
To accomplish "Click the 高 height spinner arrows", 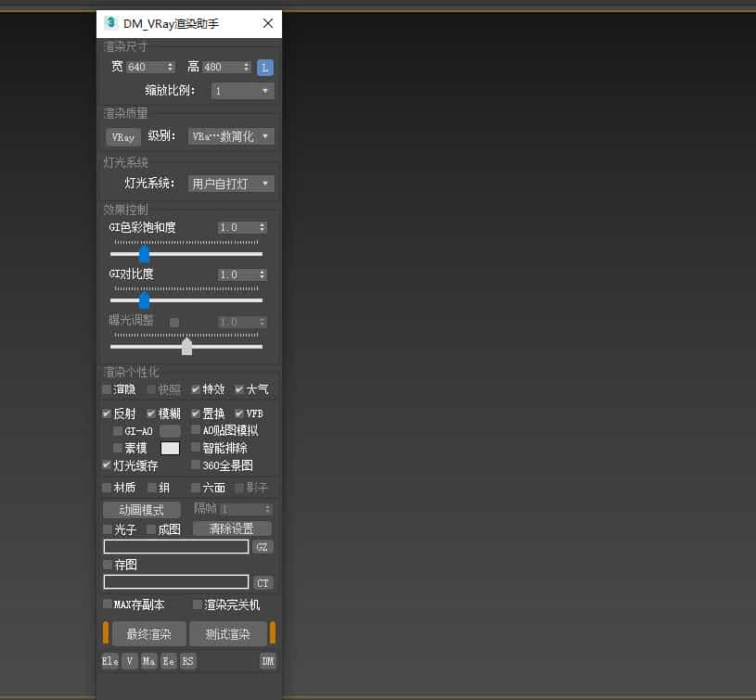I will (247, 67).
